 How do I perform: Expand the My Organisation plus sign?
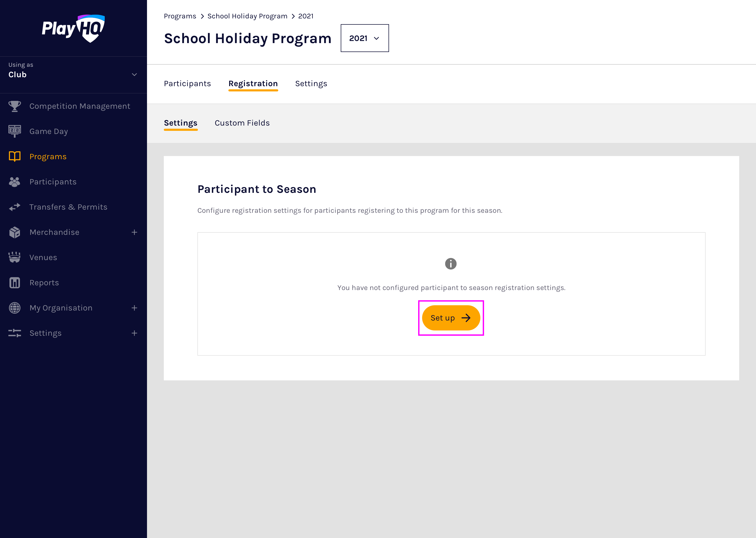click(134, 308)
